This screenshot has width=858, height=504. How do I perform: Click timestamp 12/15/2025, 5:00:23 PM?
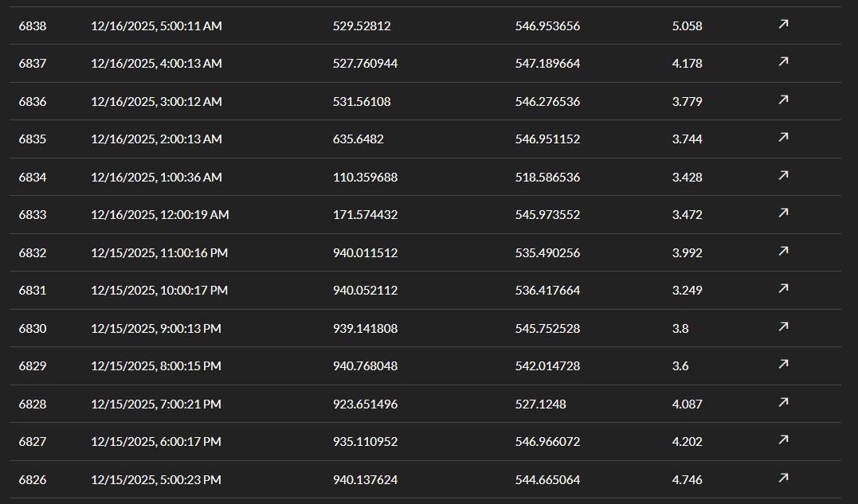tap(156, 480)
